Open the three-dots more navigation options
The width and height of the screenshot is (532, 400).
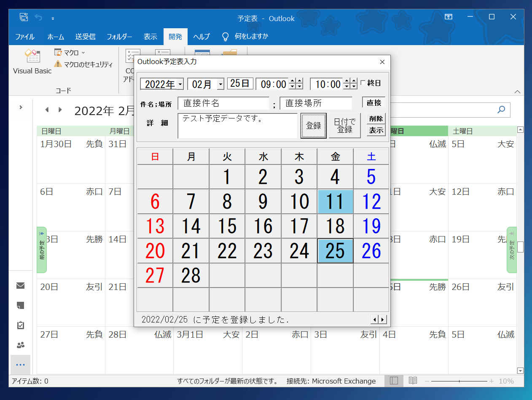pyautogui.click(x=20, y=365)
